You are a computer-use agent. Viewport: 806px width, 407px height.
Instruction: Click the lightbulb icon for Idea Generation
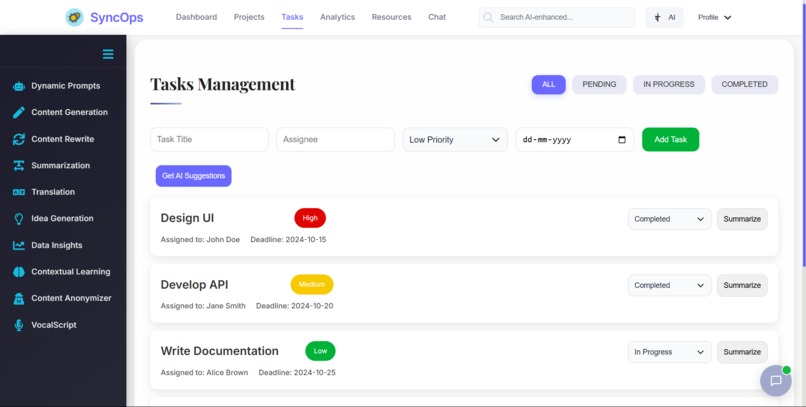point(19,219)
